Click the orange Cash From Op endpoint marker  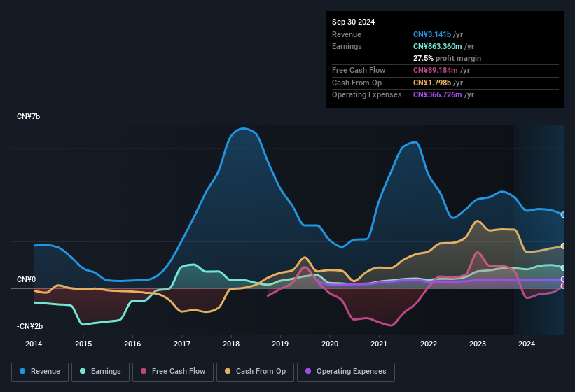pyautogui.click(x=563, y=246)
